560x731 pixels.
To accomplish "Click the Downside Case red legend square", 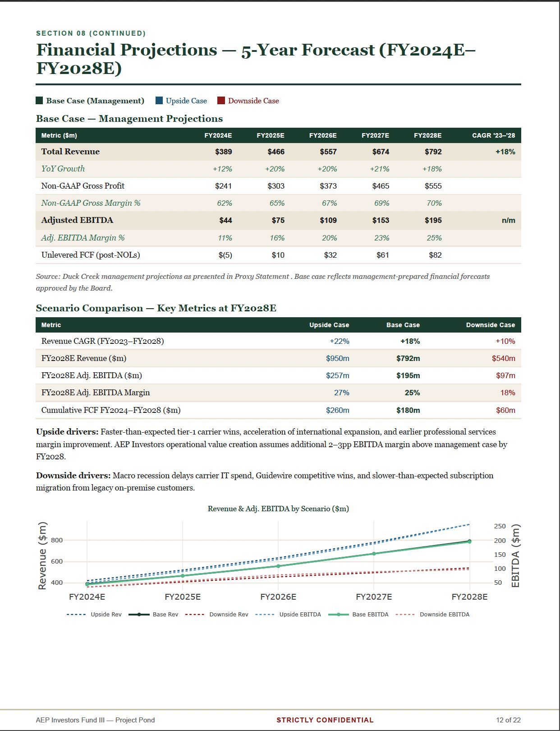I will [x=221, y=101].
